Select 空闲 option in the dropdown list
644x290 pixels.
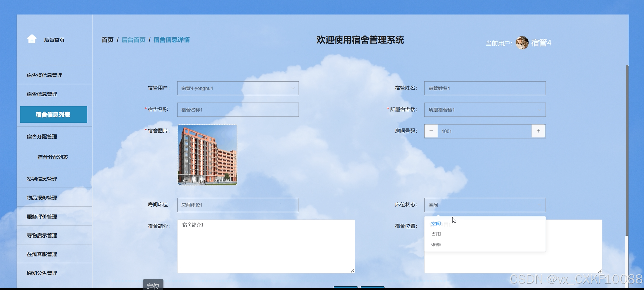(436, 224)
